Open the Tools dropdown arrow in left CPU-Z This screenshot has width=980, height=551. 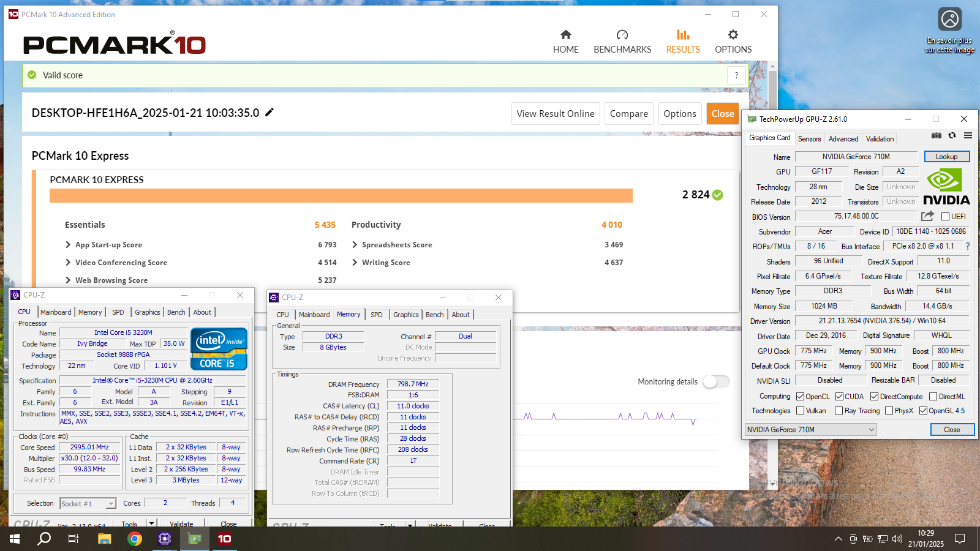tap(151, 523)
